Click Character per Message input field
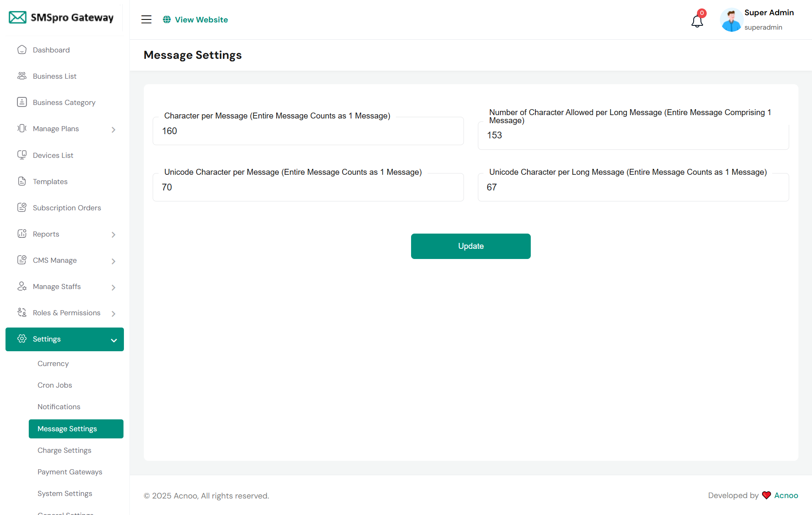812x515 pixels. 308,132
